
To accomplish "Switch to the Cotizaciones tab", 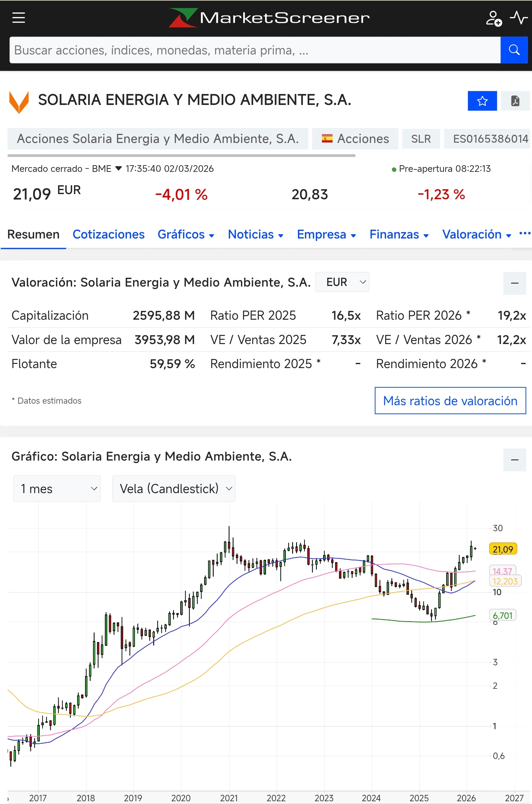I will pyautogui.click(x=109, y=234).
